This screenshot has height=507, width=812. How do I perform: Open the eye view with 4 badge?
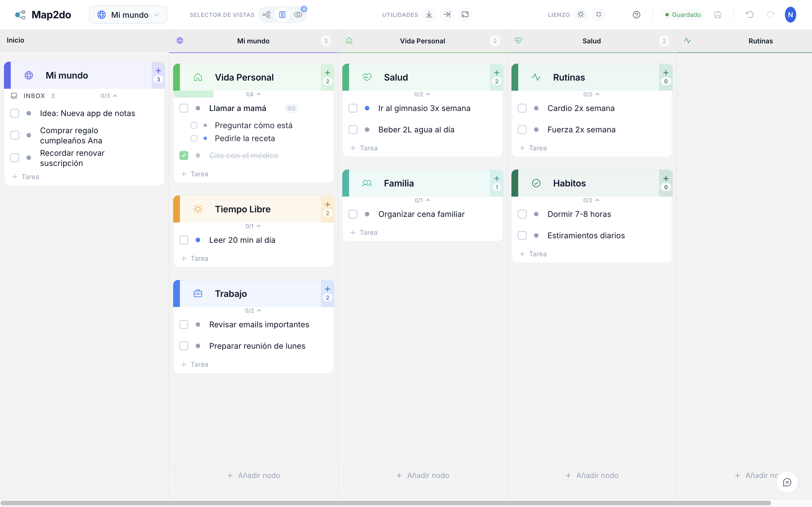tap(298, 14)
